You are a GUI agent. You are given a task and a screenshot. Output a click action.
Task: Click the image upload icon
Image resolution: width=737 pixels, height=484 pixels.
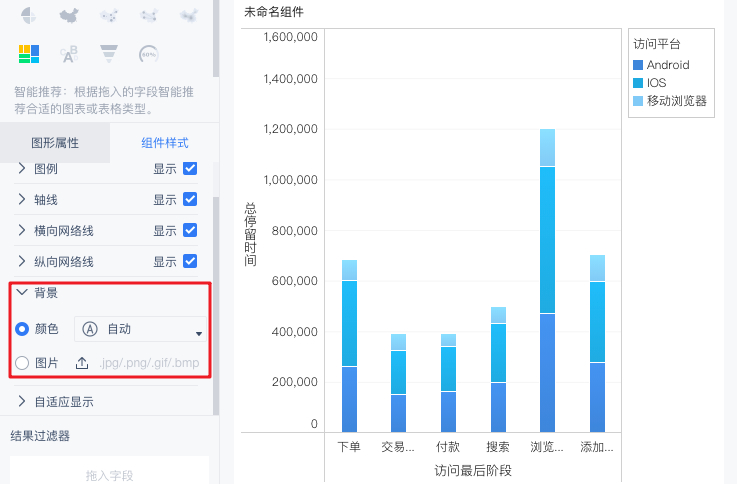(82, 363)
